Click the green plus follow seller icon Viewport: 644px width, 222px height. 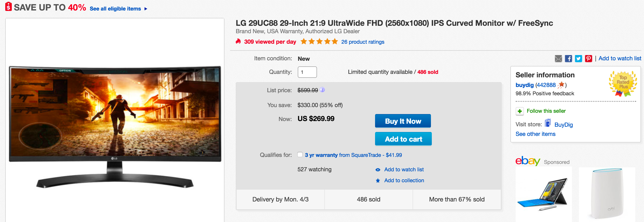(520, 111)
